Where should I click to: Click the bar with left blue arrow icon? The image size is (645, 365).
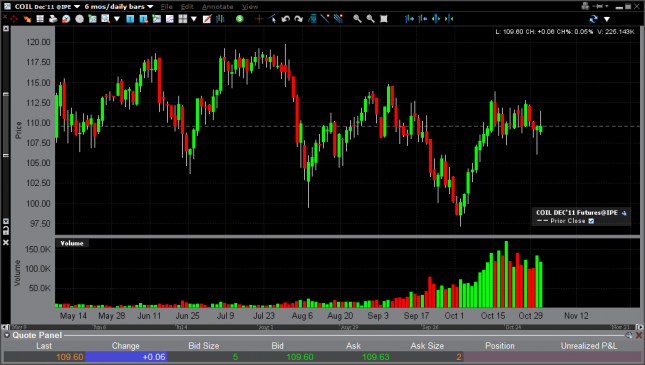pyautogui.click(x=422, y=19)
